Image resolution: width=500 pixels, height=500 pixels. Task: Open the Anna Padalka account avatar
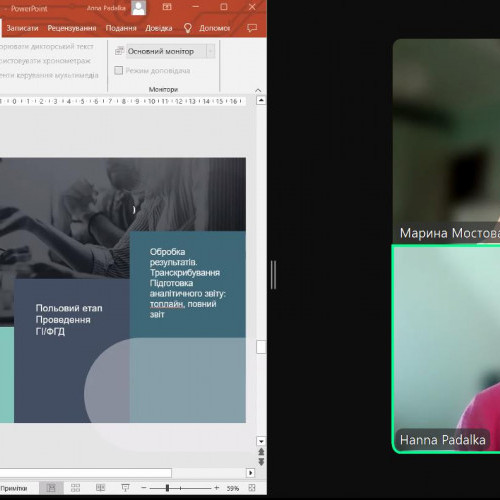[x=138, y=8]
